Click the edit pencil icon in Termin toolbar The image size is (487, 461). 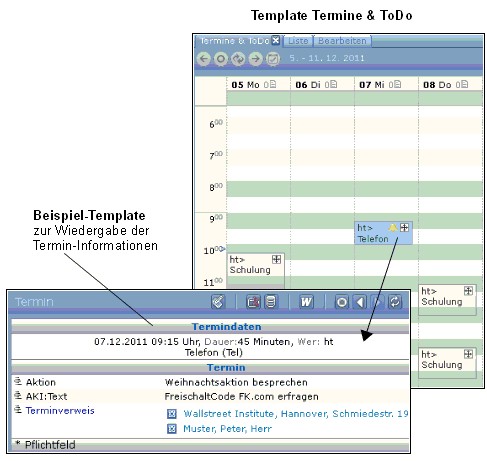pyautogui.click(x=218, y=302)
